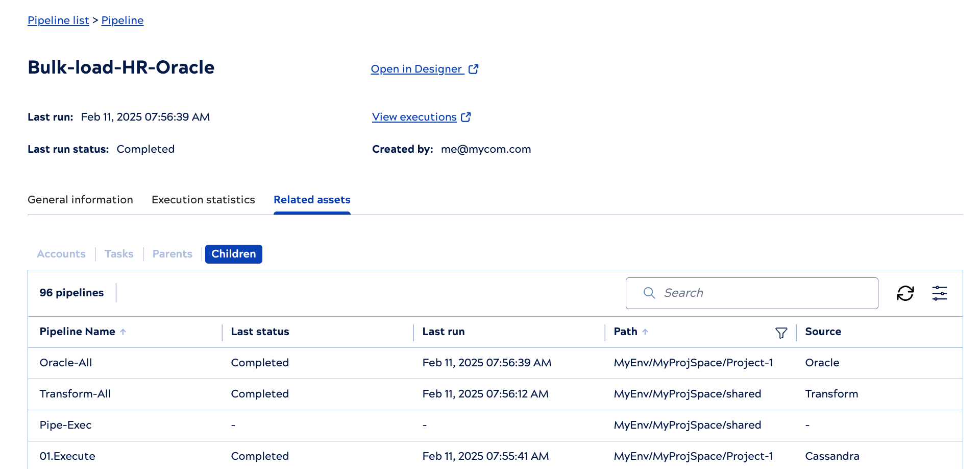Image resolution: width=980 pixels, height=469 pixels.
Task: Open the table column settings icon
Action: coord(939,293)
